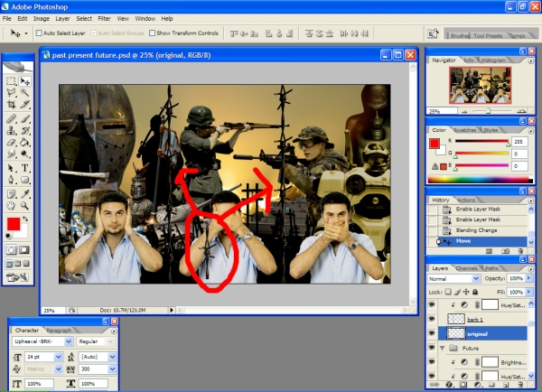Viewport: 542px width, 392px height.
Task: Open the Layer menu
Action: (62, 19)
